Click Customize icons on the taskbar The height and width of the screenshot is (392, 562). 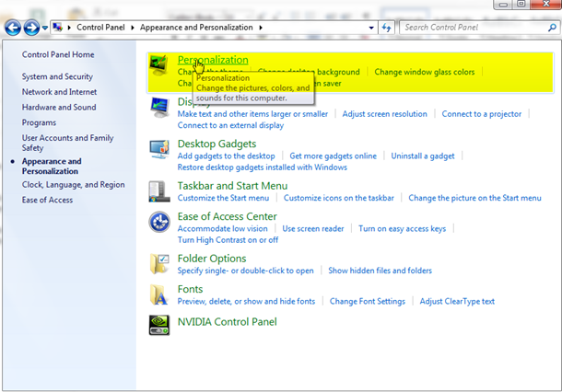tap(339, 198)
